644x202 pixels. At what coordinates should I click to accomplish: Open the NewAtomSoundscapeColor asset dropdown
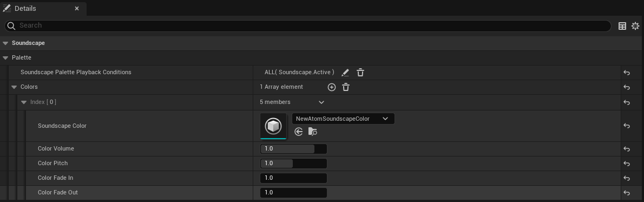tap(343, 119)
